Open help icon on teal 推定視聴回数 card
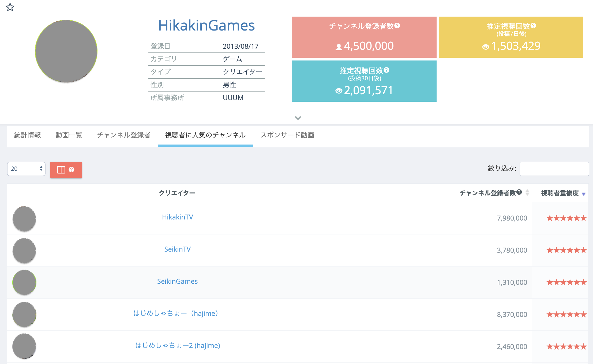593x364 pixels. 386,70
